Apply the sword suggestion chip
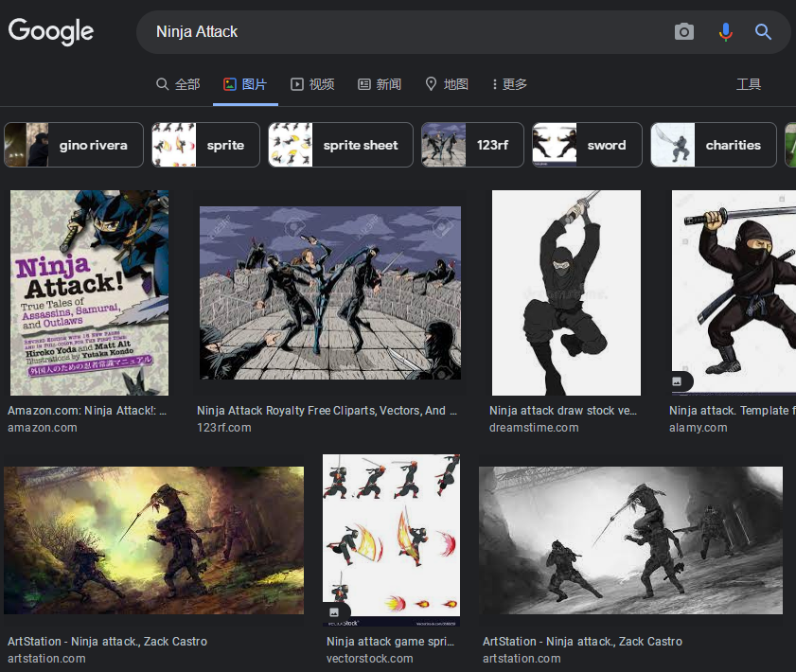Viewport: 796px width, 672px height. point(587,145)
